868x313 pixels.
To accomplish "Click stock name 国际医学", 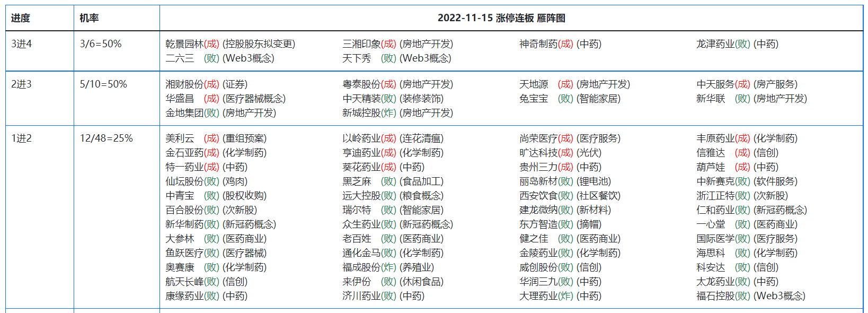I will (715, 239).
